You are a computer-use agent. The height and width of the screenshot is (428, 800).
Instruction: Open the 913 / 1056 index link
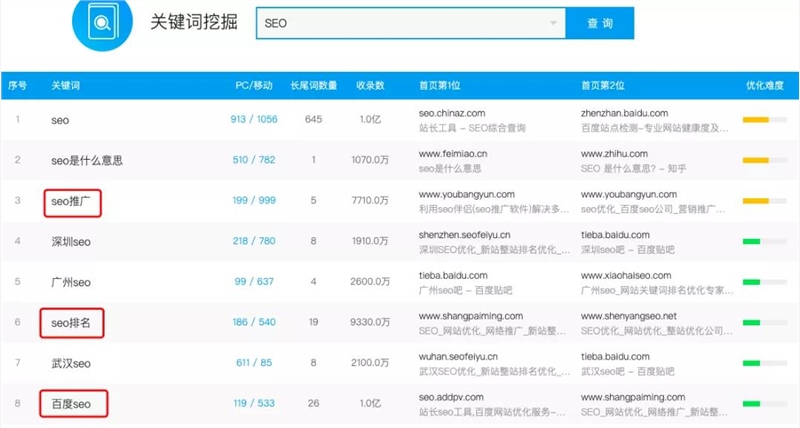click(x=254, y=119)
